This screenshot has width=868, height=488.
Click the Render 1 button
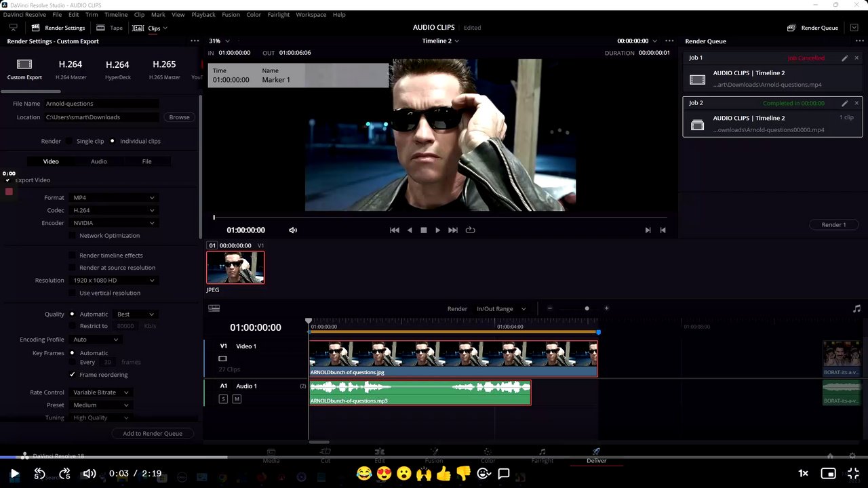833,224
